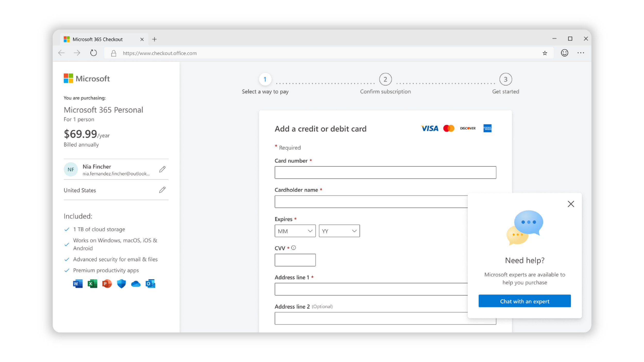Minimize the browser window
The image size is (644, 362).
(554, 39)
